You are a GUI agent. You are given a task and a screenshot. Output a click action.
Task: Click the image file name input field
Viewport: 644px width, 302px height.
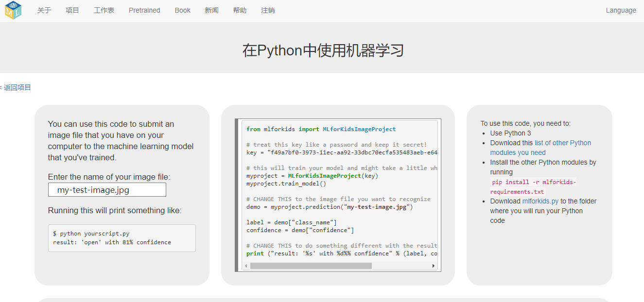[x=107, y=190]
